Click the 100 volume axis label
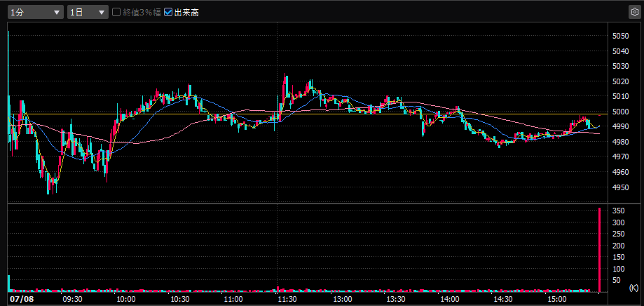Viewport: 644px width, 306px height. click(619, 269)
